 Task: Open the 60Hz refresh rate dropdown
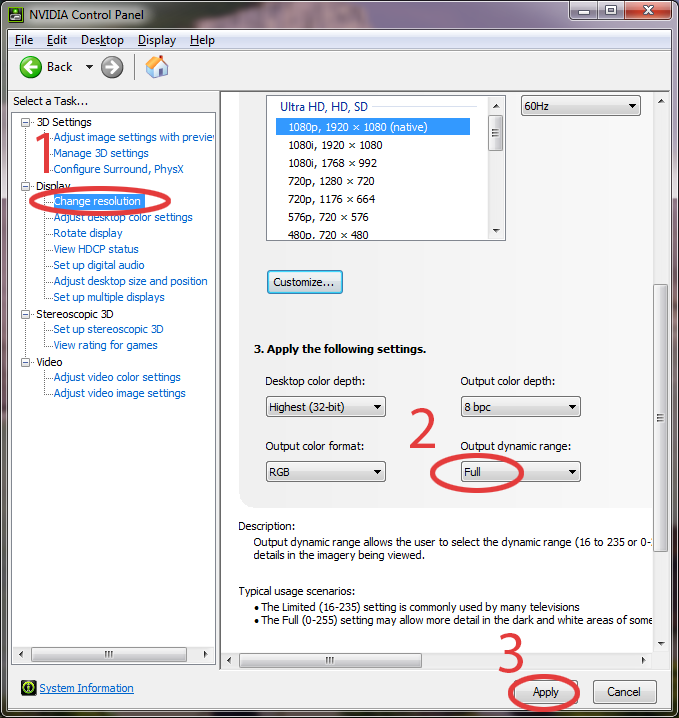pos(580,106)
